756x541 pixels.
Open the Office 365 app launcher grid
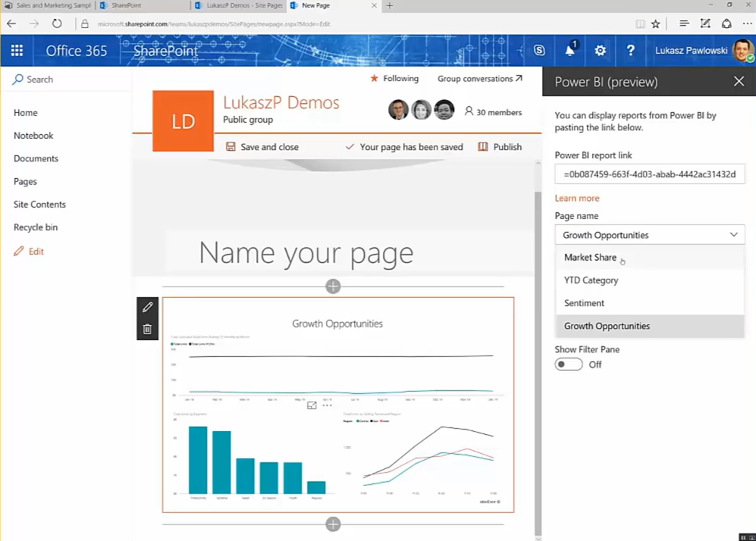click(x=17, y=51)
